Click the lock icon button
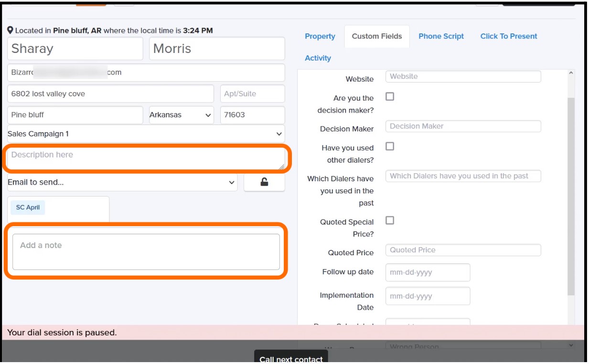 tap(264, 182)
